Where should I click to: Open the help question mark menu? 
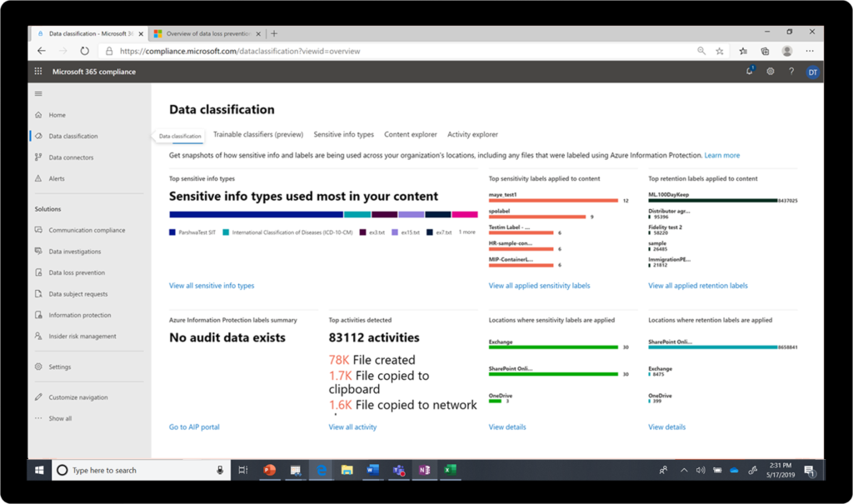click(790, 72)
